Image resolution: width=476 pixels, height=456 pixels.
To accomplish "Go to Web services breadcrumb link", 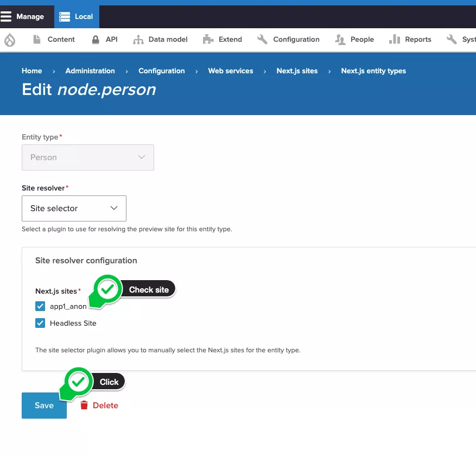I will pyautogui.click(x=230, y=71).
